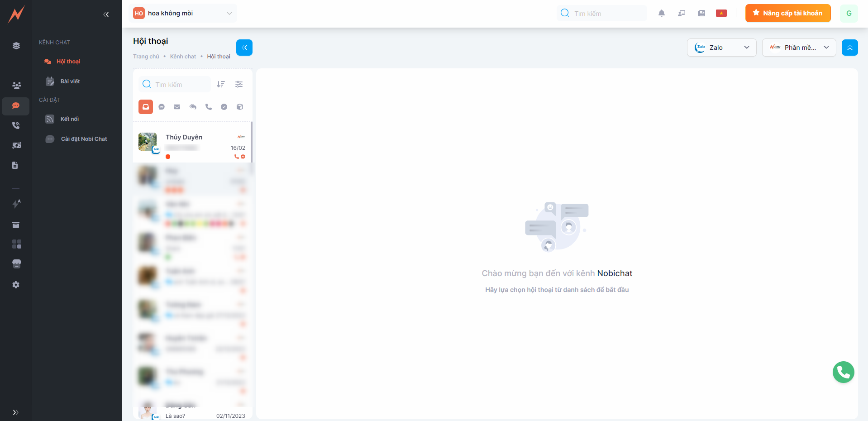Open the sort order icon beside search
This screenshot has height=421, width=868.
221,84
